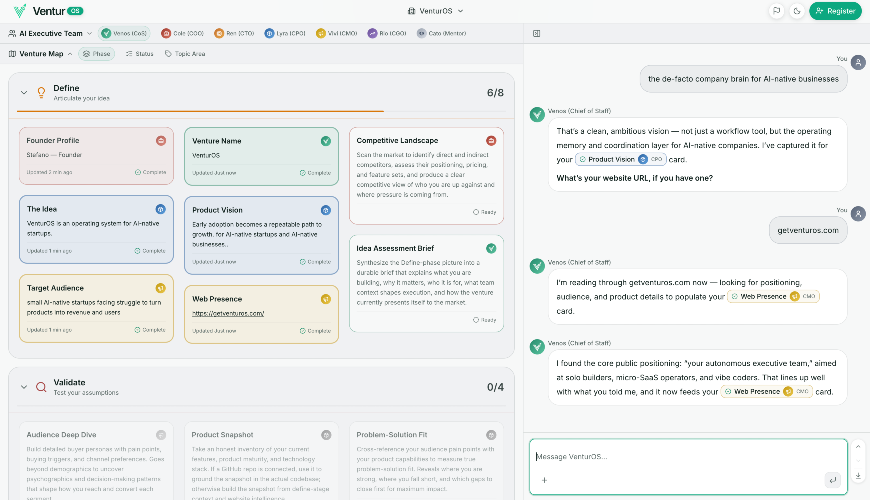Viewport: 870px width, 500px height.
Task: Click Founder Profile's red agent badge
Action: pyautogui.click(x=161, y=141)
